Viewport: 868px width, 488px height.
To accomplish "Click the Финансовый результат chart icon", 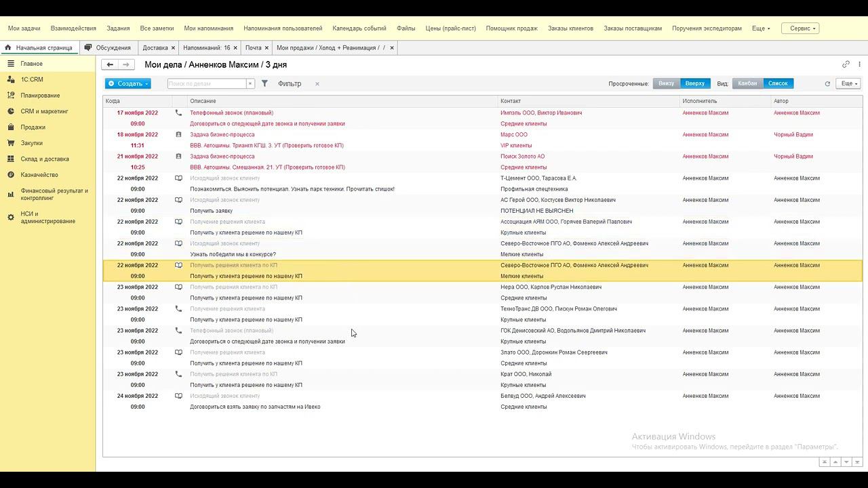I will pyautogui.click(x=11, y=195).
